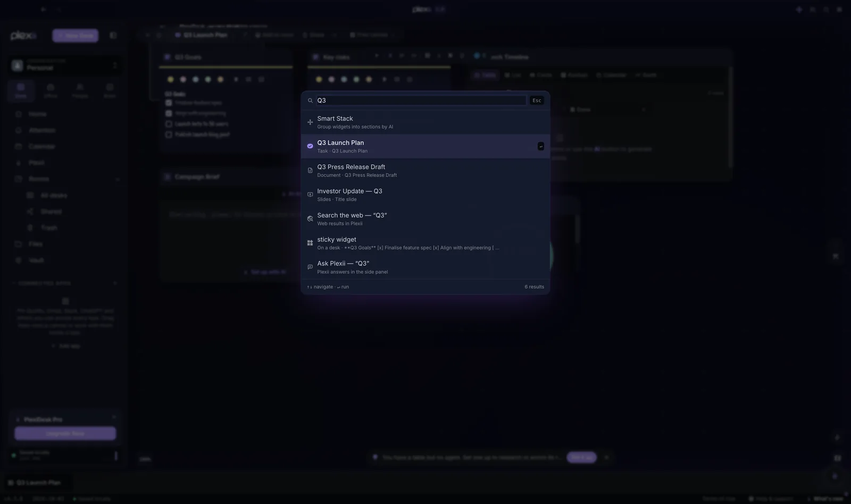Run the Smart Stack command icon
The width and height of the screenshot is (851, 504).
(x=310, y=122)
